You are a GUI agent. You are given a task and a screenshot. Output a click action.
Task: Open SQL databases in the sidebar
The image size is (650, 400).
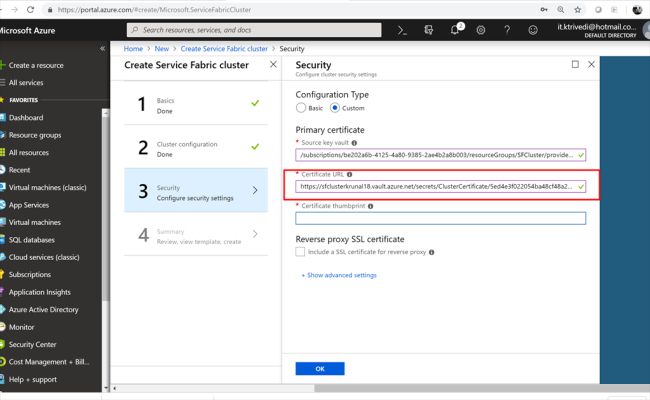(x=32, y=240)
